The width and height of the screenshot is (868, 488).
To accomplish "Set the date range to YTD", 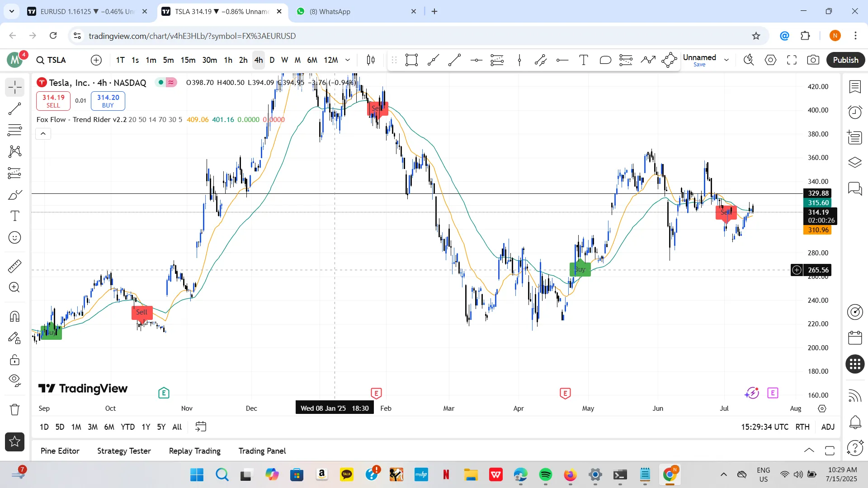I will coord(127,427).
